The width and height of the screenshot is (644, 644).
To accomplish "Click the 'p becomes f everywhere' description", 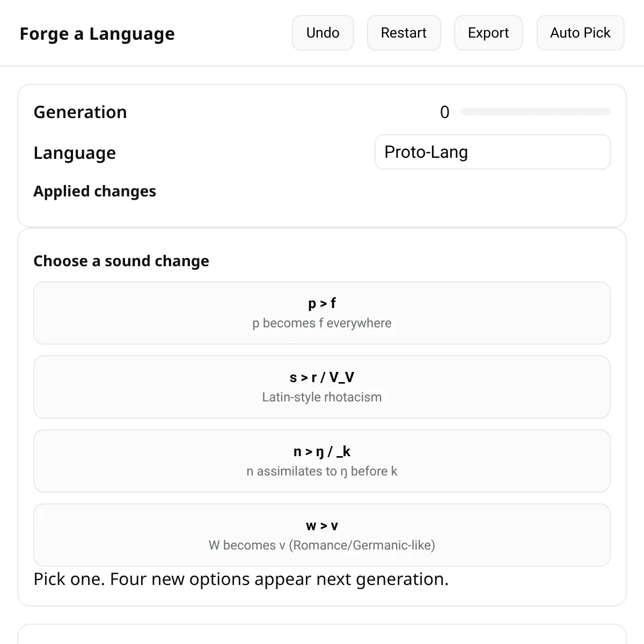I will coord(322,323).
